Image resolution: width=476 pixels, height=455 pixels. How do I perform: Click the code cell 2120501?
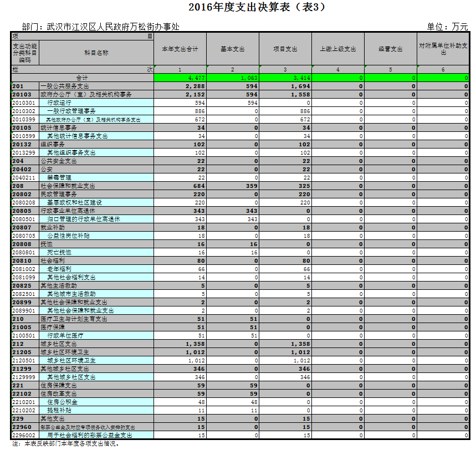[x=24, y=360]
